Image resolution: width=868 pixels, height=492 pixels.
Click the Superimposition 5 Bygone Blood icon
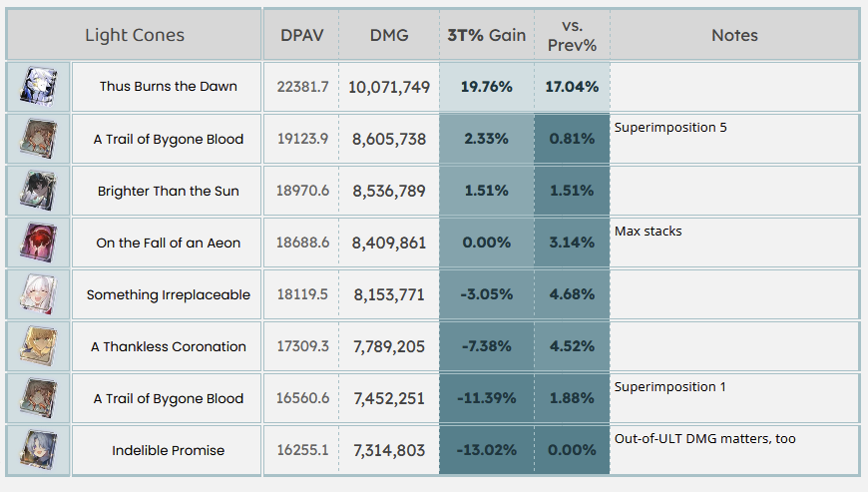click(x=38, y=139)
